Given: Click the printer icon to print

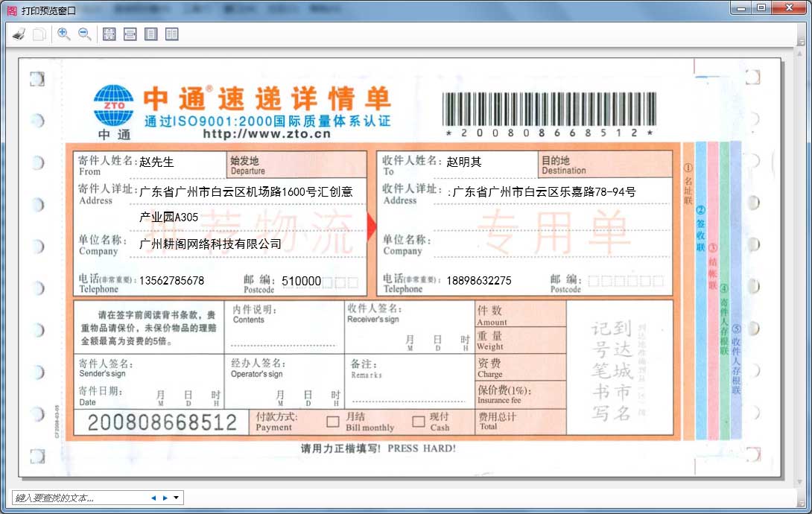Looking at the screenshot, I should click(x=19, y=35).
